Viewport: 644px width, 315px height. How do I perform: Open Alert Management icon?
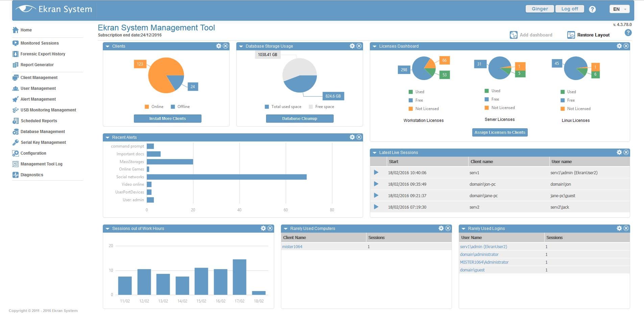click(x=16, y=99)
